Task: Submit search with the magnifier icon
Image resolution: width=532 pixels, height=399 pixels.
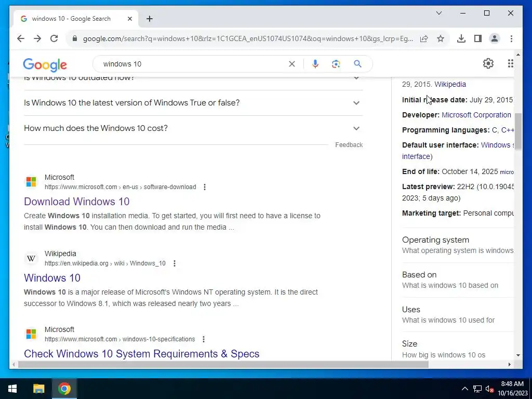Action: tap(357, 64)
